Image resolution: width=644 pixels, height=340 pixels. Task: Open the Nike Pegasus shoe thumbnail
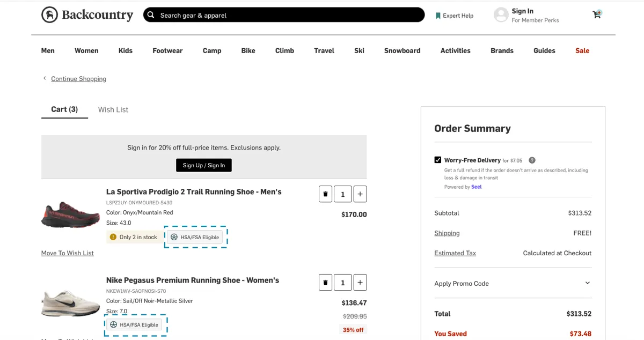pos(70,303)
